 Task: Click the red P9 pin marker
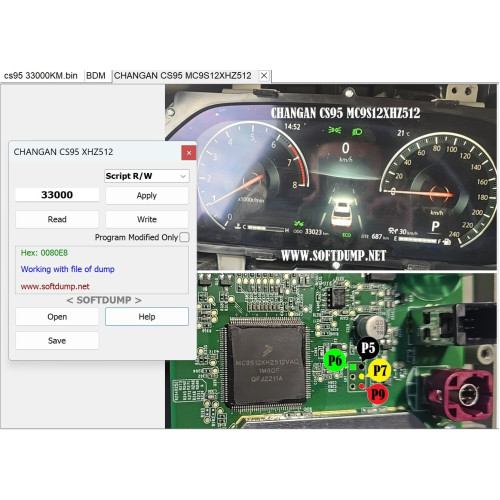point(378,394)
